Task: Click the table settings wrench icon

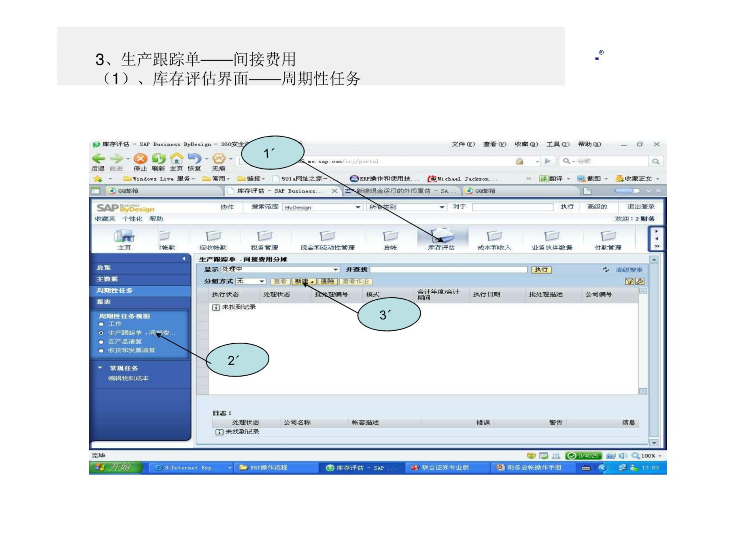Action: [x=640, y=281]
